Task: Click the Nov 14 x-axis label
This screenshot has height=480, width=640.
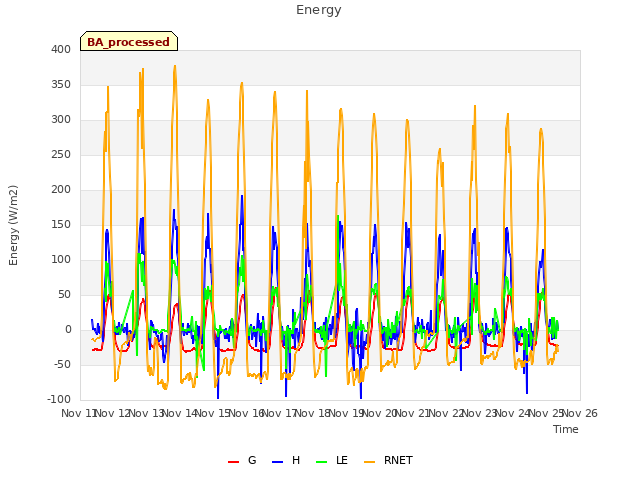Action: [180, 413]
